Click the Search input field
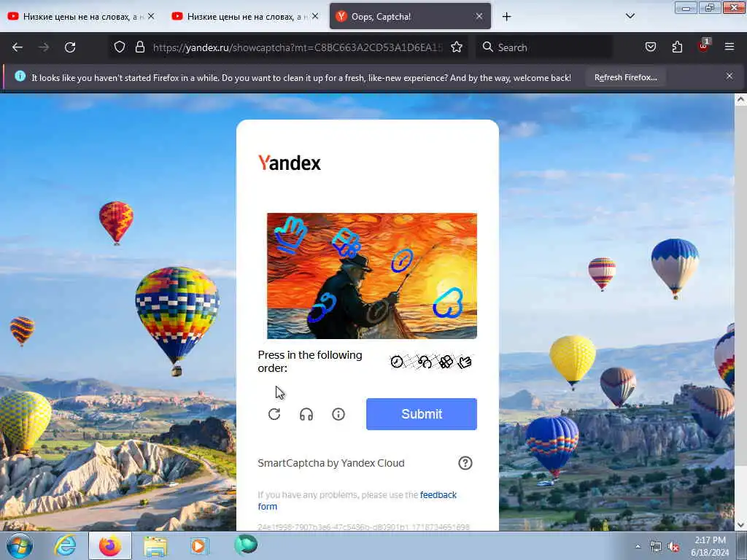This screenshot has height=560, width=747. (x=544, y=47)
